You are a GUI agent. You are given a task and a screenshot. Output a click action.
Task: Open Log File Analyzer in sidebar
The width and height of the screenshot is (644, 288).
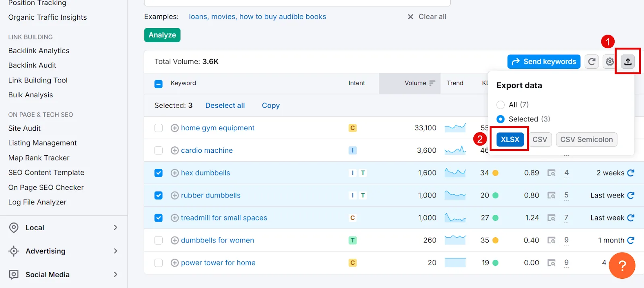[37, 202]
